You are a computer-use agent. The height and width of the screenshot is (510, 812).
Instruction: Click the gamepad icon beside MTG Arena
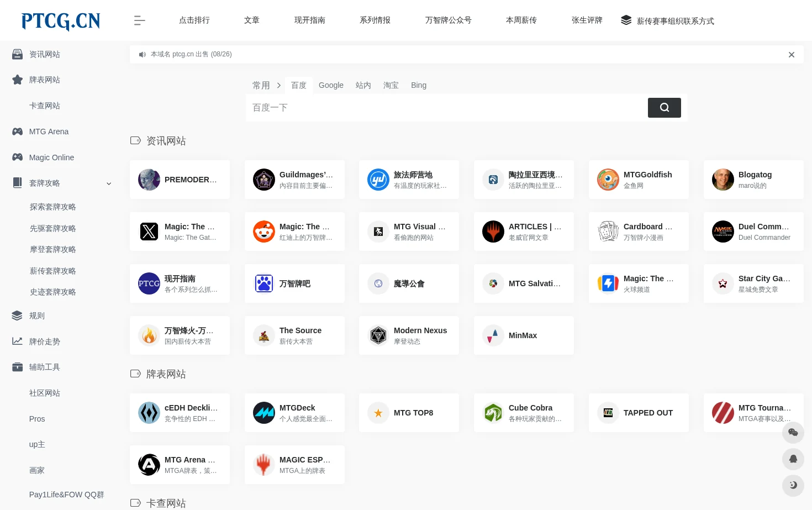tap(18, 132)
